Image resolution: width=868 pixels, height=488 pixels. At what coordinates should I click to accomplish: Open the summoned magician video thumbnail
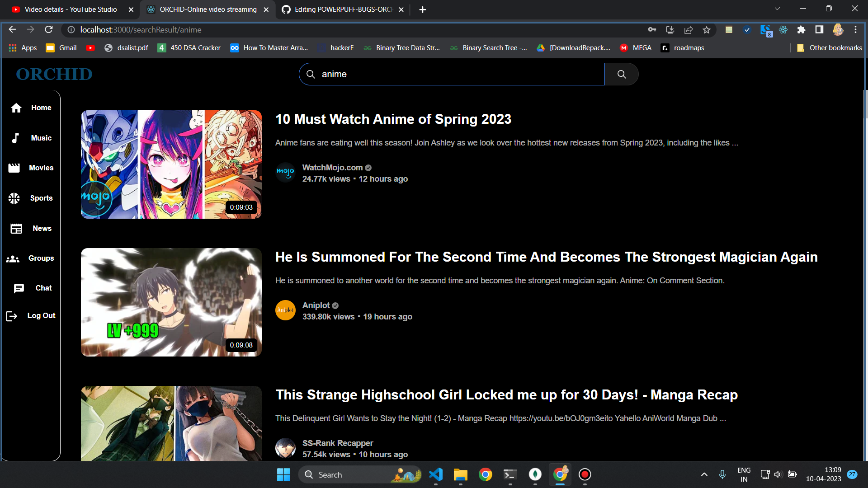tap(171, 302)
